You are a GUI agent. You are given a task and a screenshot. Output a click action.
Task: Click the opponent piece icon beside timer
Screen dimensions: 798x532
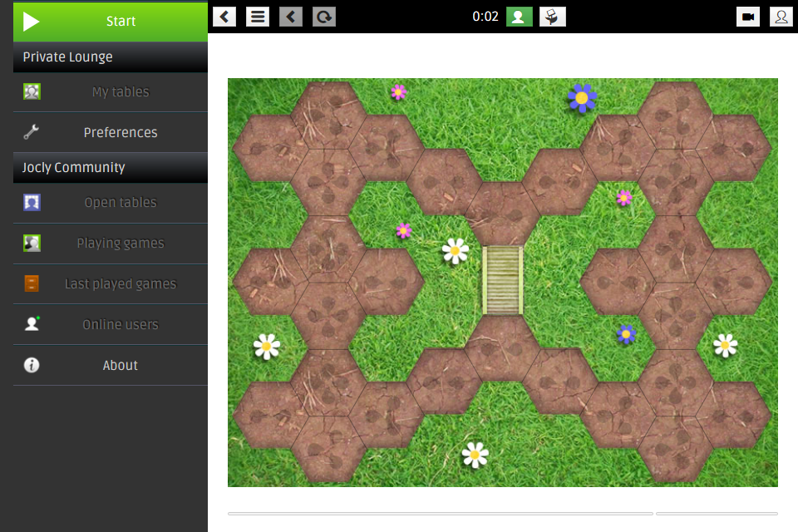coord(553,17)
